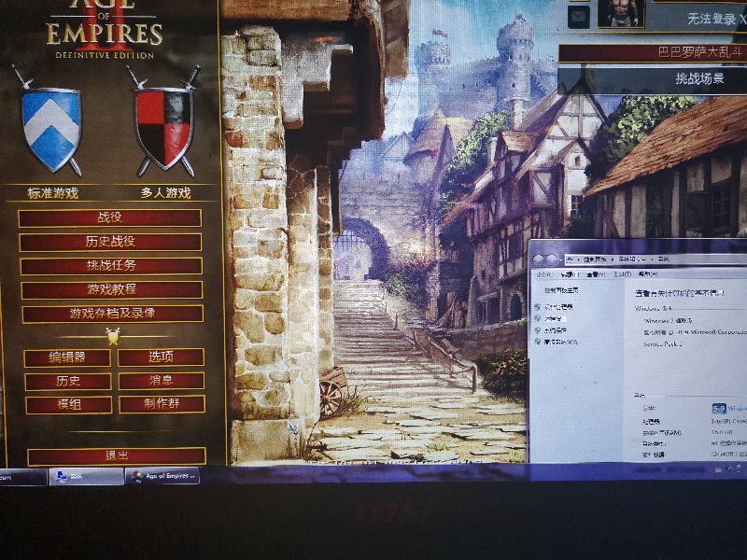This screenshot has width=747, height=560.
Task: Open the 挑战任务 challenge missions button
Action: [x=111, y=266]
